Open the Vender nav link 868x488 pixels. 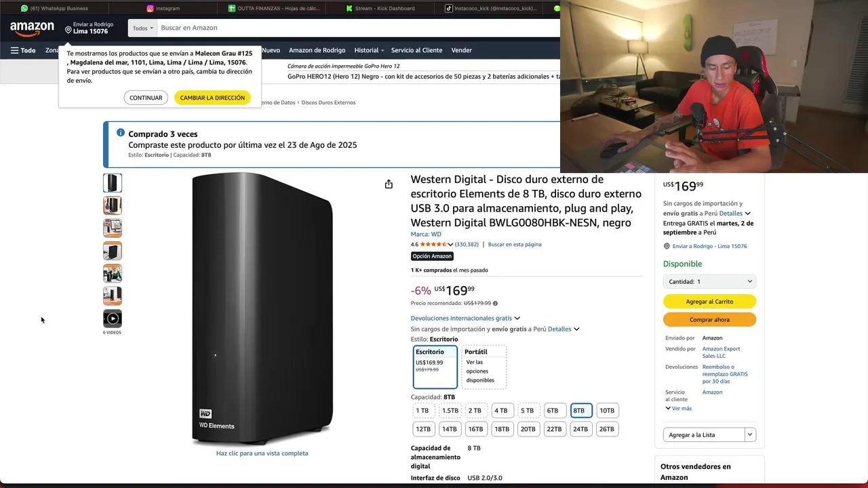462,50
